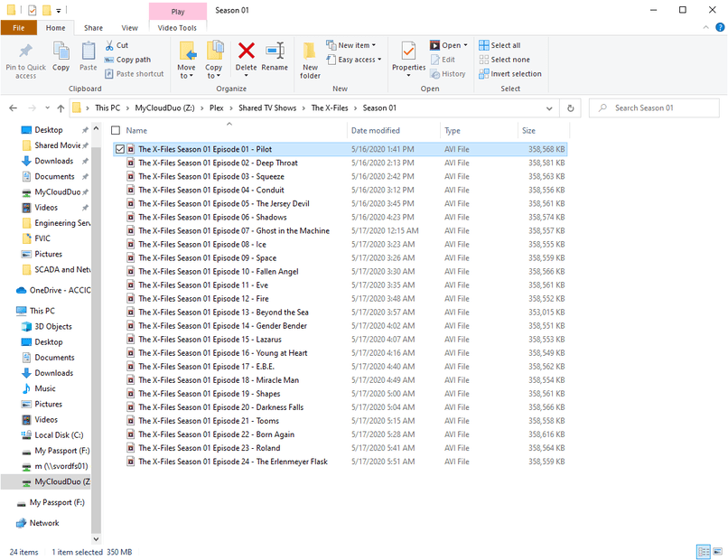Toggle the select-all checkbox beside Name
Image resolution: width=728 pixels, height=560 pixels.
(116, 130)
